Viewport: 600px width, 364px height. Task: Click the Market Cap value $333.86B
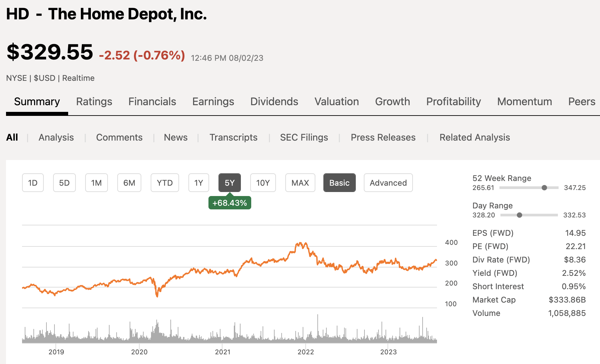click(x=567, y=300)
